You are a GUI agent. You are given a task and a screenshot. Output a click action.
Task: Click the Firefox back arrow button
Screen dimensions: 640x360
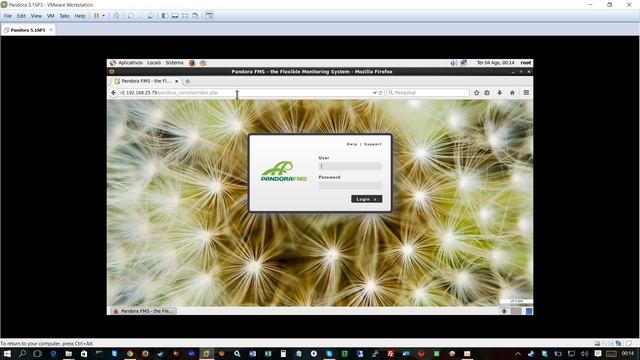113,93
